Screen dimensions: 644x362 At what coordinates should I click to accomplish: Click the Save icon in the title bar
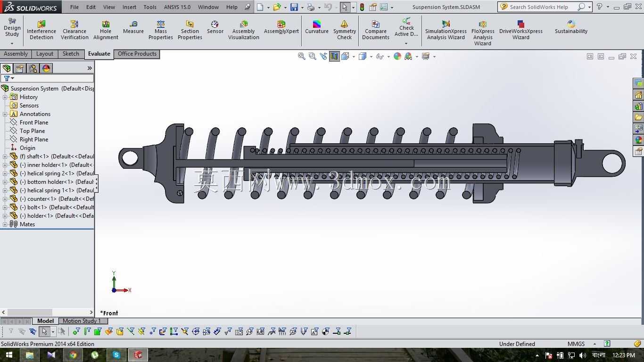(294, 7)
